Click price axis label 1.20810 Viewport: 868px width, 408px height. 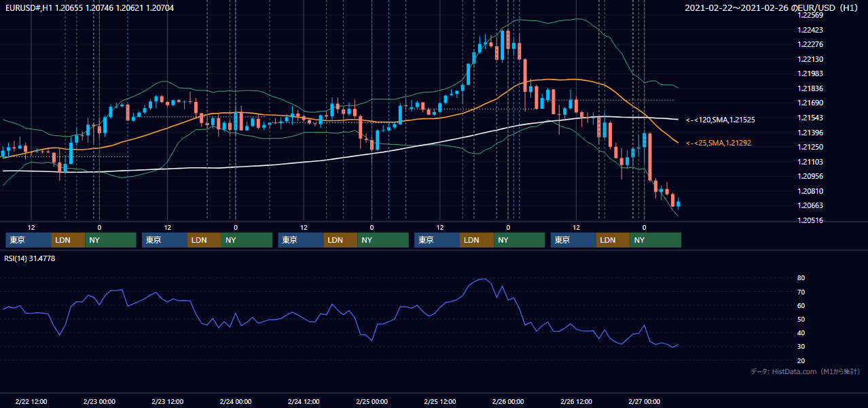tap(810, 192)
